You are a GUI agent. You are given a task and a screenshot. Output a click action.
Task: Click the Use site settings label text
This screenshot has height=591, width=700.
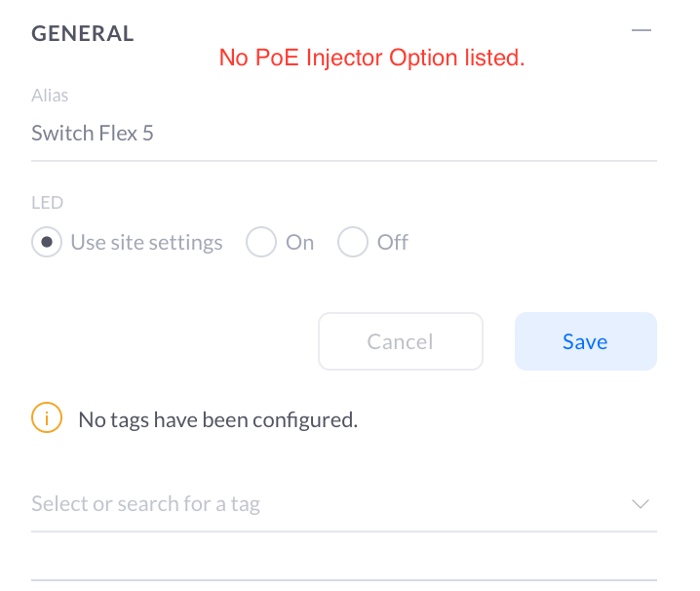(x=146, y=242)
